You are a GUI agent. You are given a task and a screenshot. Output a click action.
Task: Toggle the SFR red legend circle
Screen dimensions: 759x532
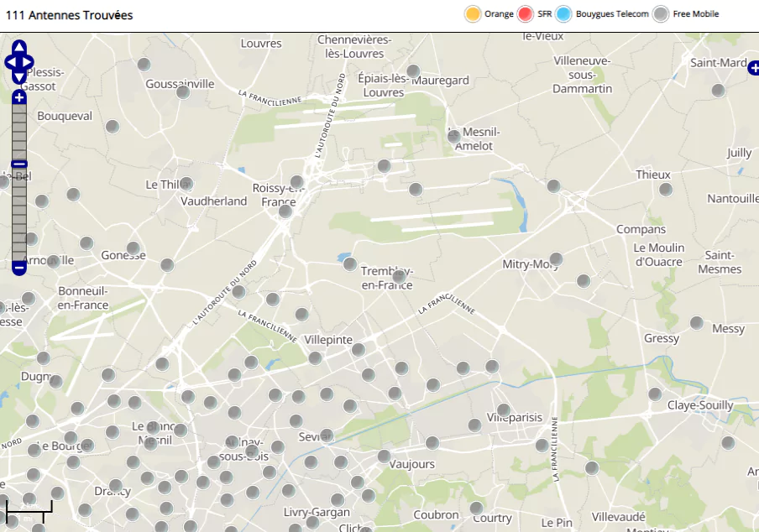pyautogui.click(x=526, y=14)
